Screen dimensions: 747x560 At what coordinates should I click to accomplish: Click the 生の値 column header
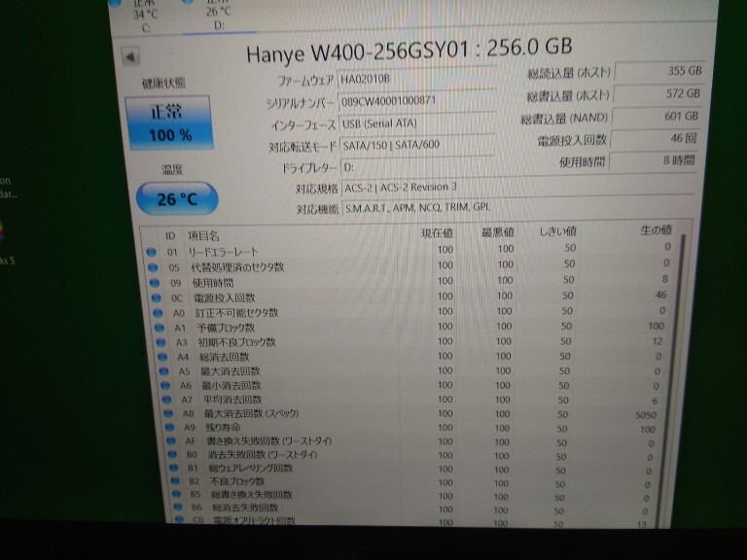pos(656,230)
